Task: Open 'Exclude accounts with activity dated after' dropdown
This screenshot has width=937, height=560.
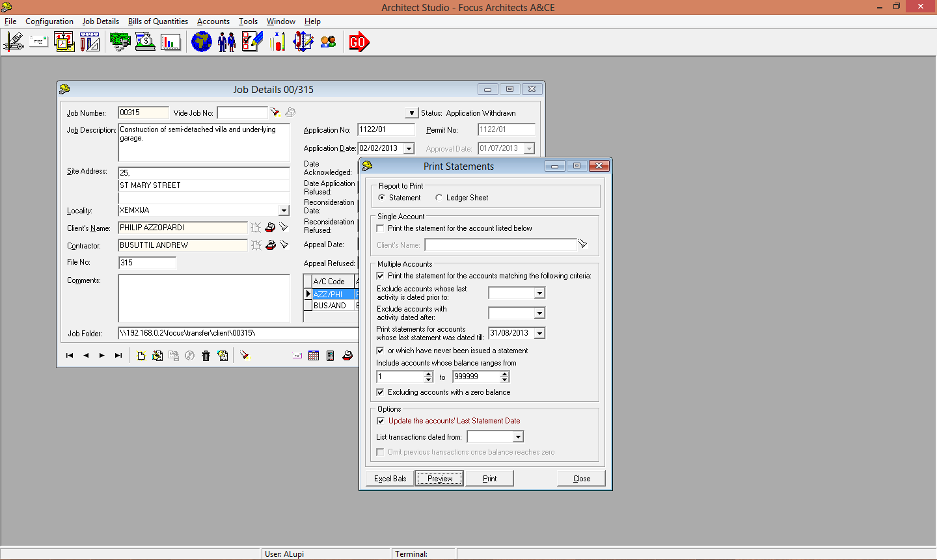Action: (539, 313)
